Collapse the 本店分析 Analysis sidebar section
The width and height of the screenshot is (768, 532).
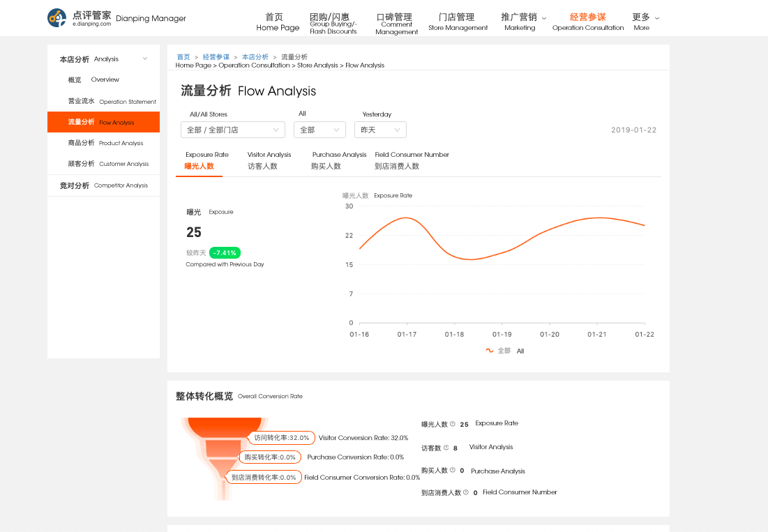pos(145,59)
